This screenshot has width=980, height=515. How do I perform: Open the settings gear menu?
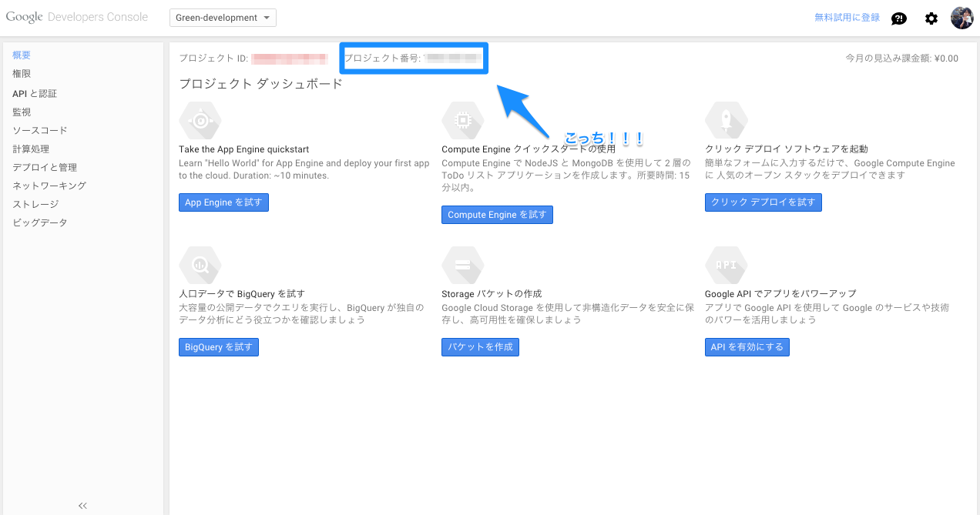click(x=931, y=17)
